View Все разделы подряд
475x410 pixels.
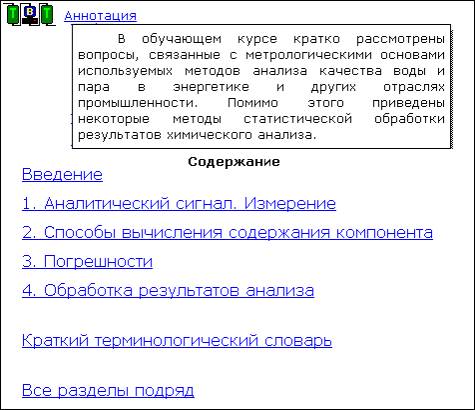point(108,390)
